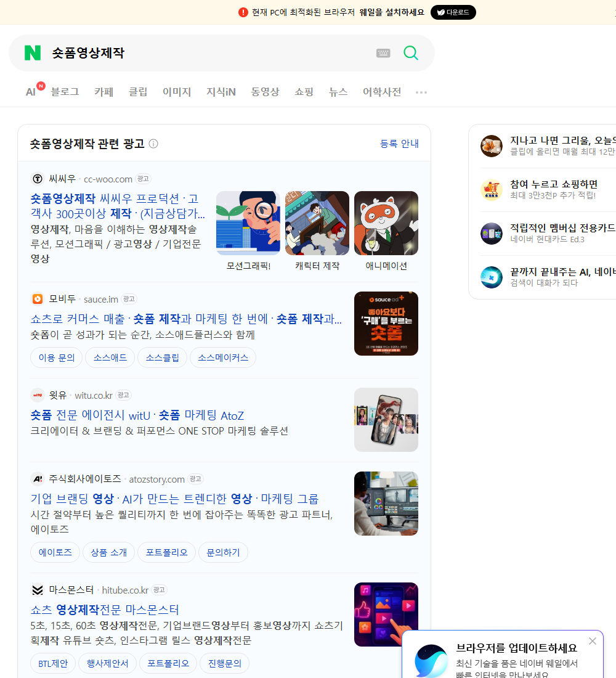
Task: Click the 행사제안서 chip
Action: (108, 663)
